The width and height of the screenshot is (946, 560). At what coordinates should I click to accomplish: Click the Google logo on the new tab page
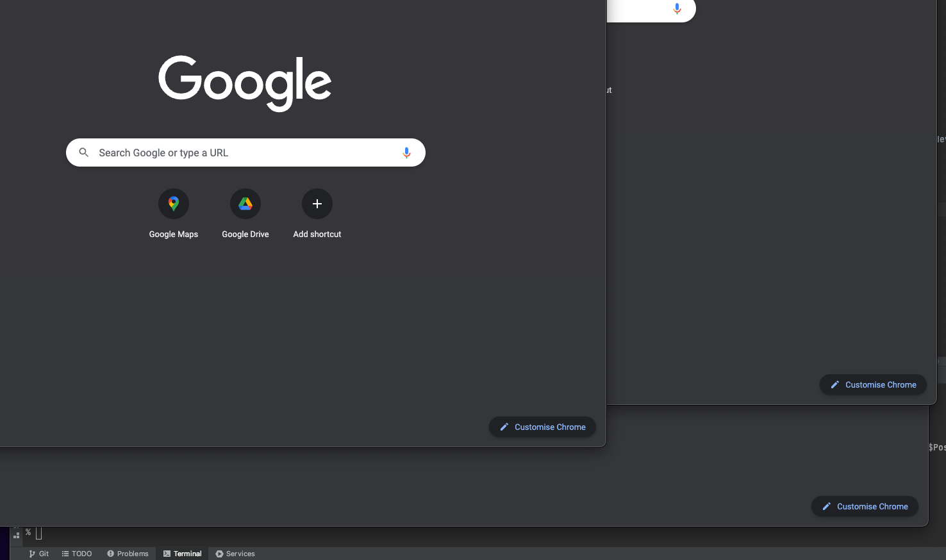245,83
